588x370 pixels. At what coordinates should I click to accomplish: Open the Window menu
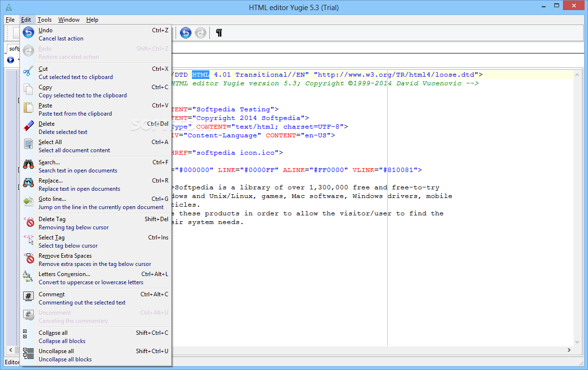click(x=69, y=20)
